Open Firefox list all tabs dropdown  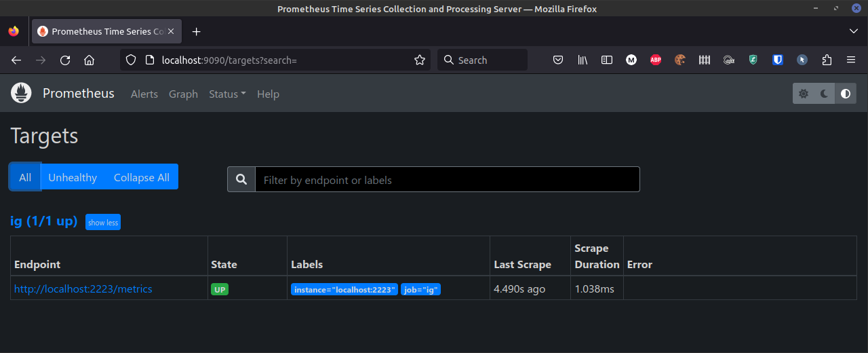point(854,31)
